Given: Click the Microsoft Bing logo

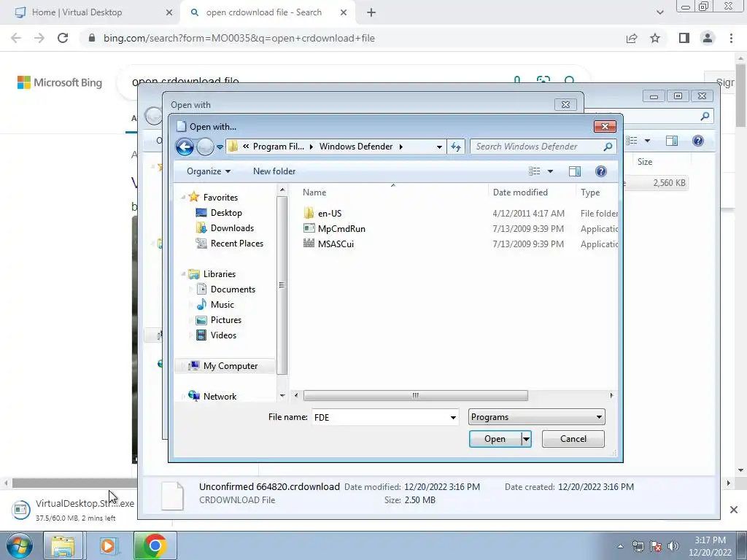Looking at the screenshot, I should pos(60,82).
